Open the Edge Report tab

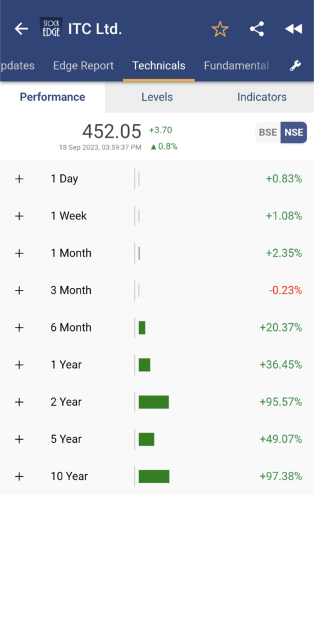[x=84, y=65]
